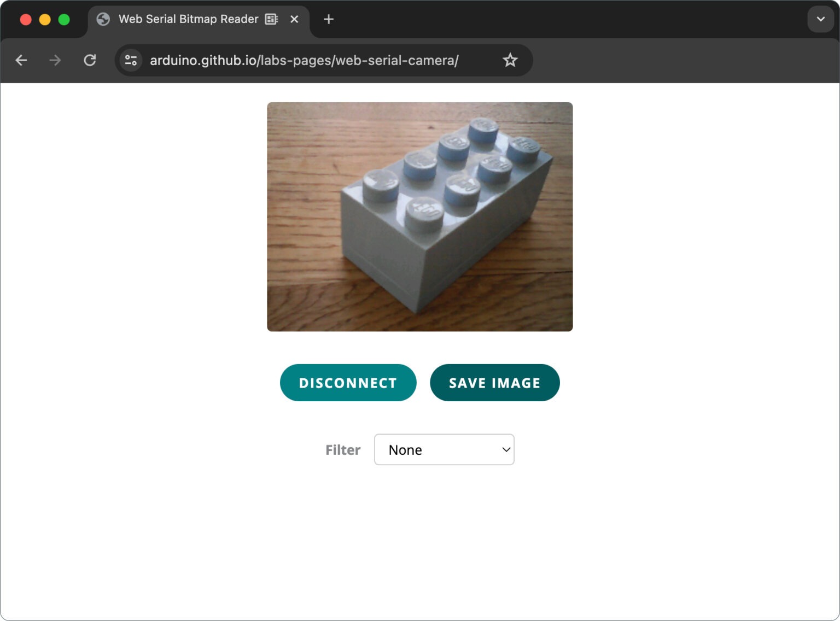
Task: Click inside the address bar URL
Action: point(304,60)
